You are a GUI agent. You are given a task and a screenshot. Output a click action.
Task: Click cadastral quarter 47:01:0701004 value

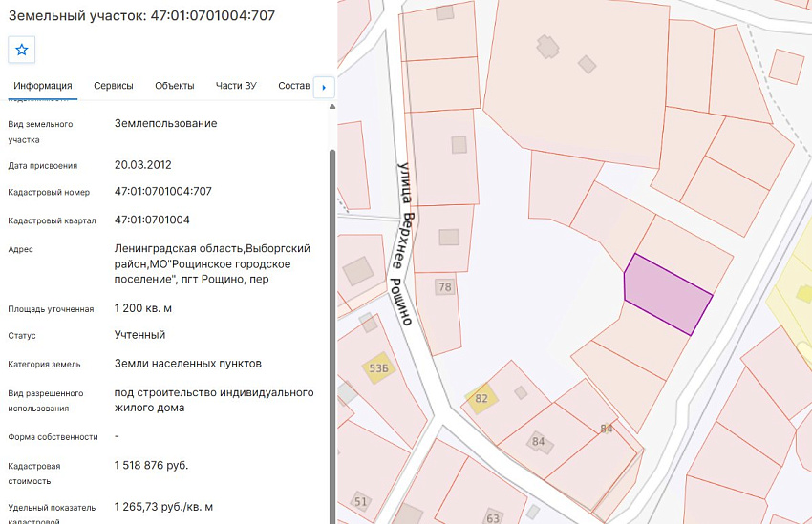[x=152, y=220]
